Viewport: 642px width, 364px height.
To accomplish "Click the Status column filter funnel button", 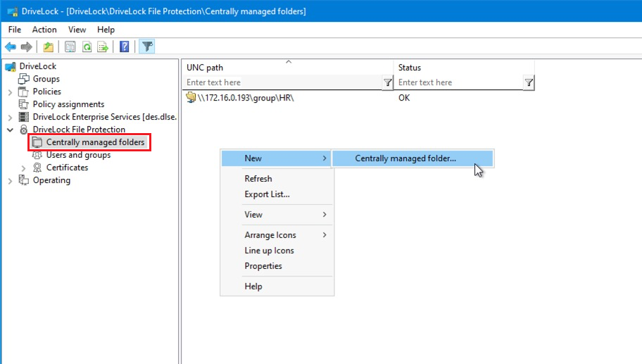I will click(x=529, y=82).
